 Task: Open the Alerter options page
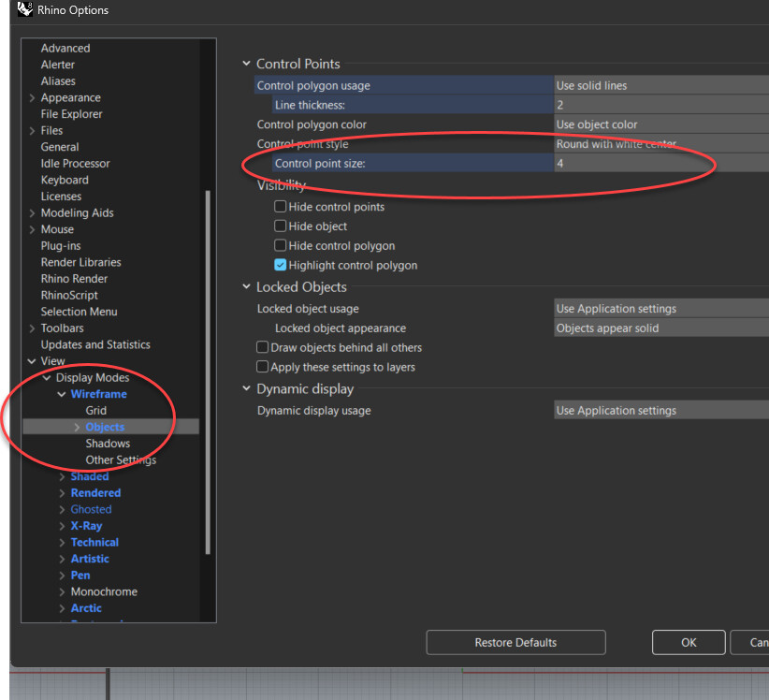(58, 65)
